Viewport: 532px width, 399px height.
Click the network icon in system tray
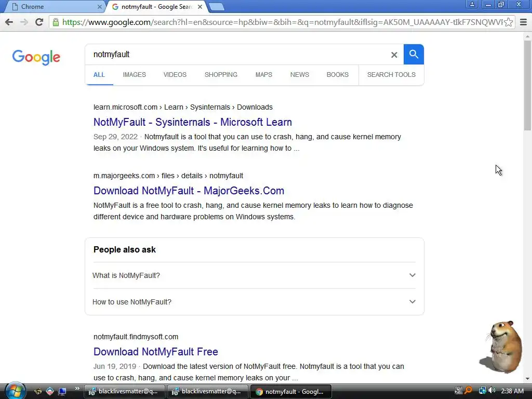482,391
